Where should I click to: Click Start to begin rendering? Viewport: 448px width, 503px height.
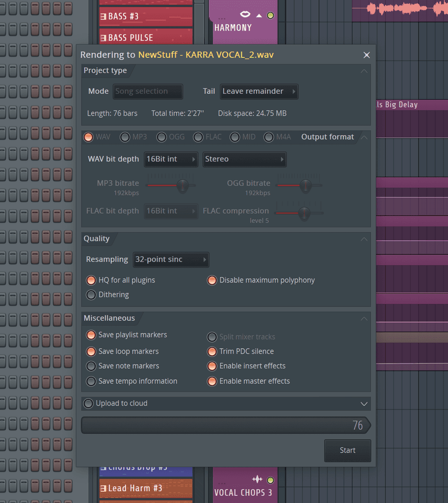(347, 450)
